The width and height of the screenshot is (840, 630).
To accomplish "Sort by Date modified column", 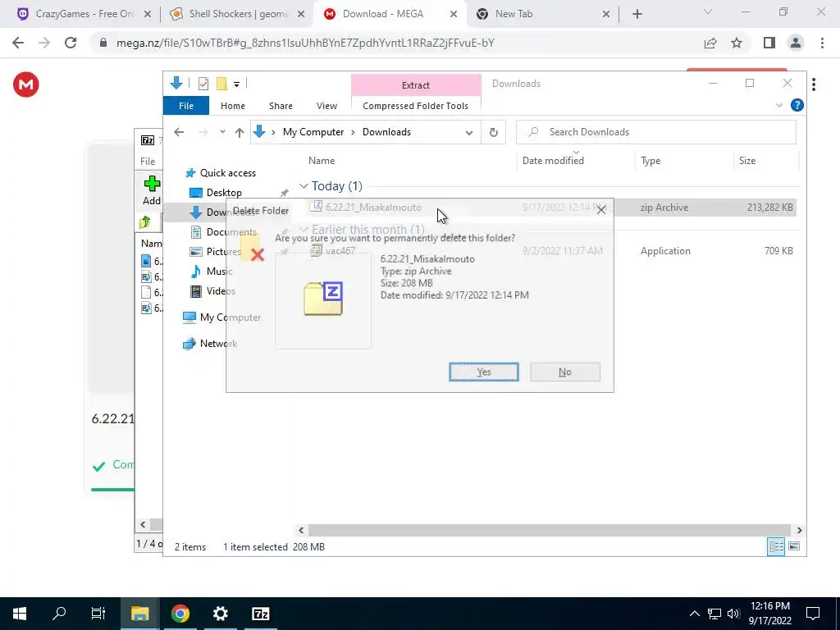I will click(553, 161).
